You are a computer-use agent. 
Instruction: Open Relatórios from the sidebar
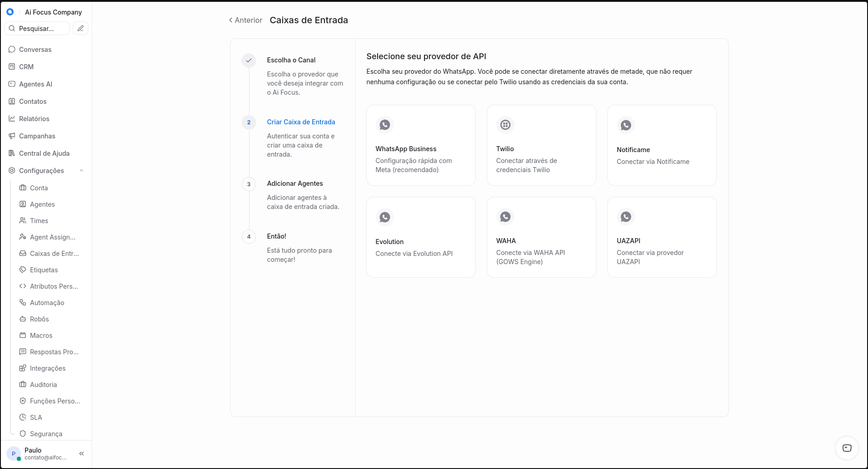(34, 118)
